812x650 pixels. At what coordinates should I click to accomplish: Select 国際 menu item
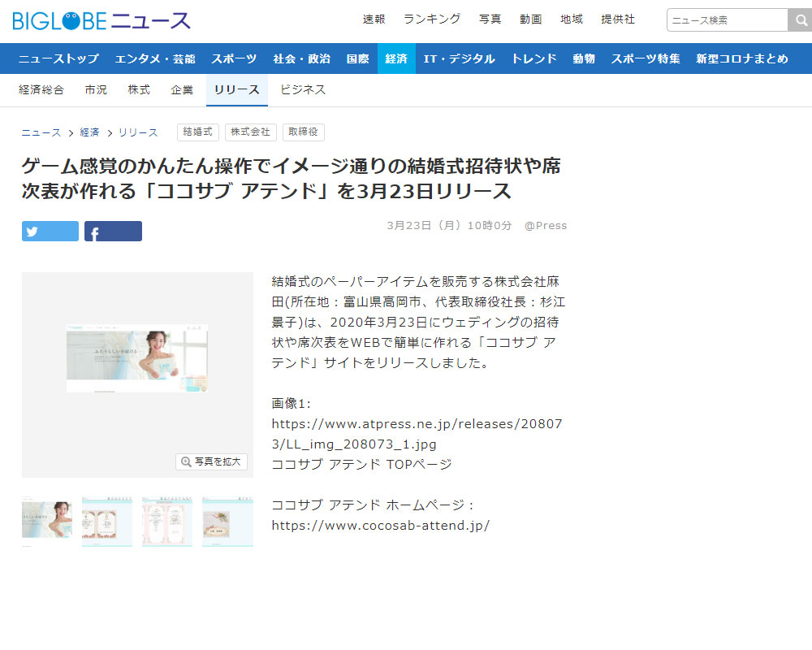click(358, 58)
